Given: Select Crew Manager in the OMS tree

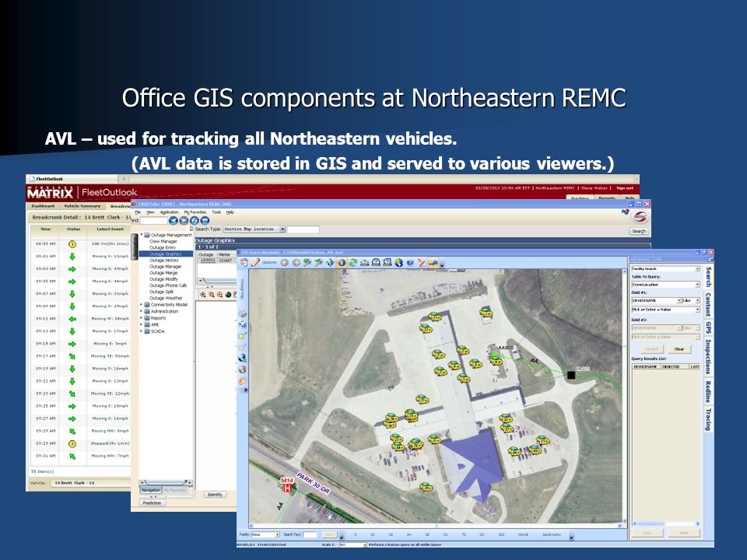Looking at the screenshot, I should tap(163, 241).
